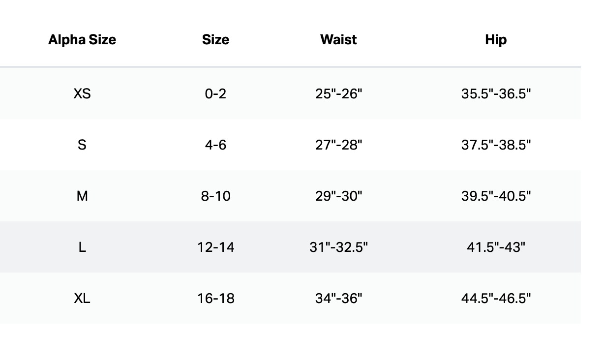Screen dimensions: 604x364
Task: Select the M alpha size cell
Action: coord(82,196)
